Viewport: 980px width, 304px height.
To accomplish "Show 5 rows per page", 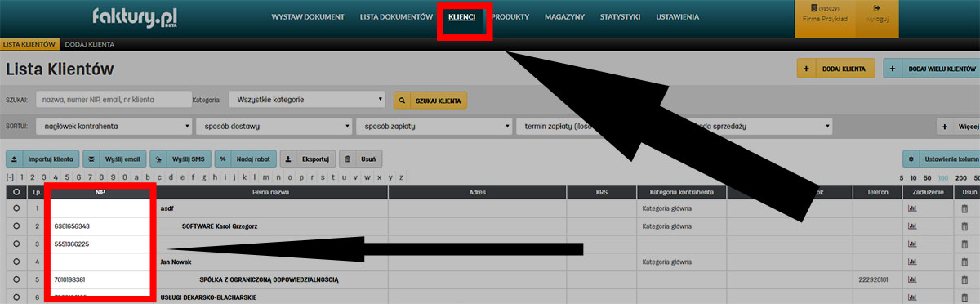I will point(902,177).
